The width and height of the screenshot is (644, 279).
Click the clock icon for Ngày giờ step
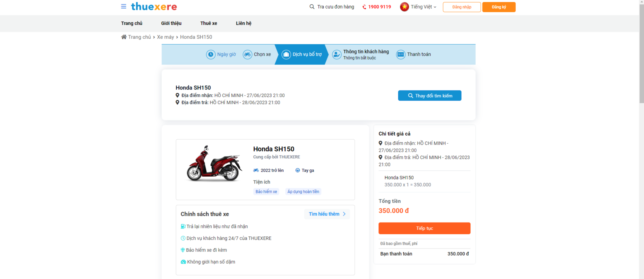pos(211,54)
